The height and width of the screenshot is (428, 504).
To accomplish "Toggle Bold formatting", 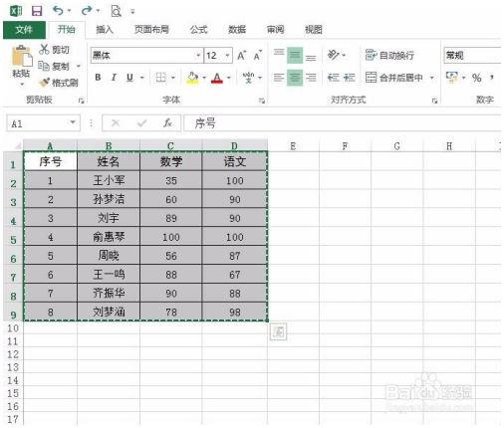I will point(98,78).
